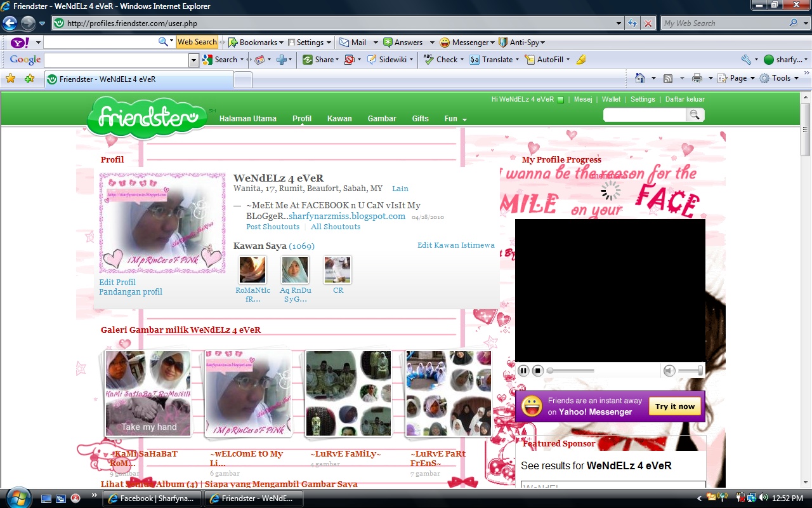Click the Friendster search input field
This screenshot has width=812, height=508.
tap(645, 115)
